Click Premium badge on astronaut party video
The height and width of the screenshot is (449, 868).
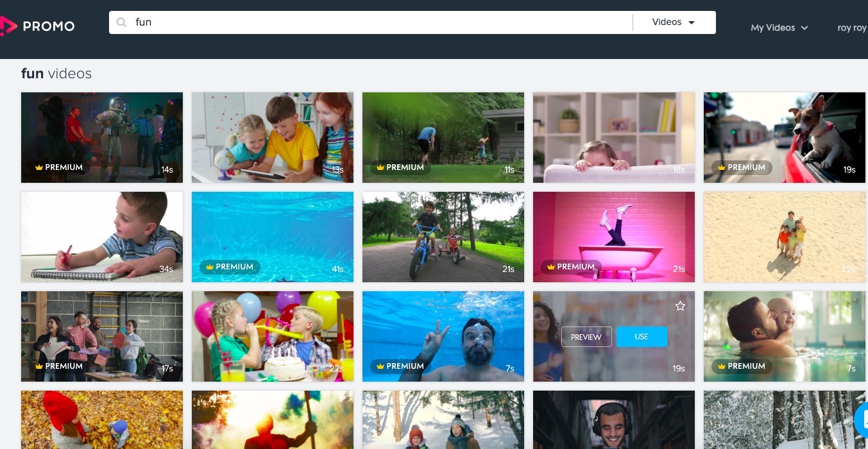click(59, 167)
